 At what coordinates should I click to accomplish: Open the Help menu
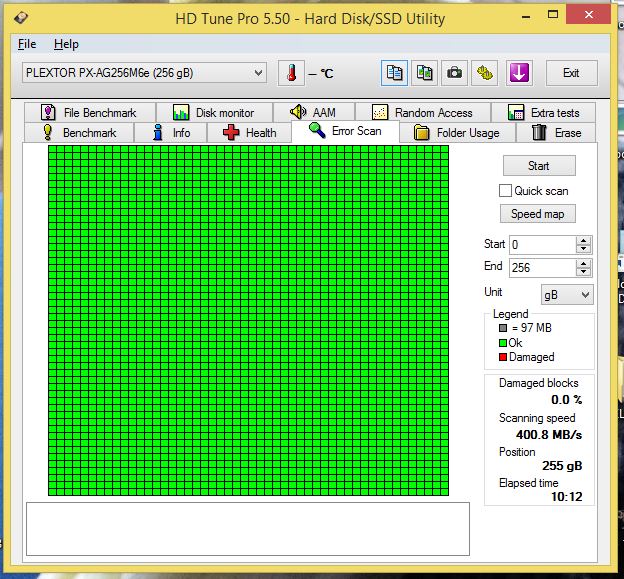coord(66,44)
